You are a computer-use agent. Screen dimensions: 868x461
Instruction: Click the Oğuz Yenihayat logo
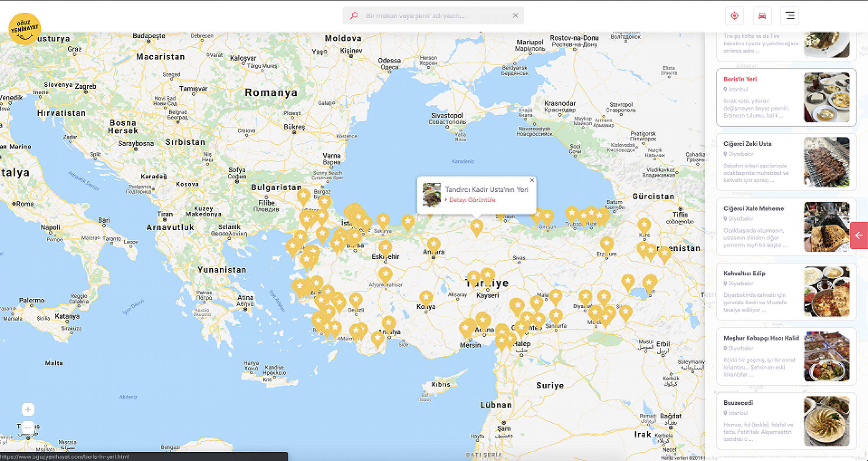(25, 29)
